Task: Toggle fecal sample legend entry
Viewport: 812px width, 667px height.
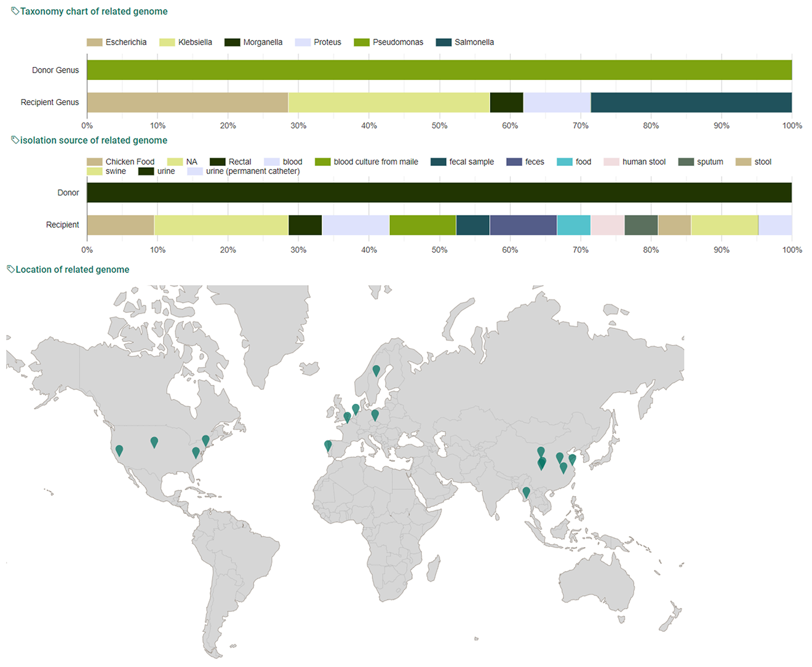Action: [463, 162]
